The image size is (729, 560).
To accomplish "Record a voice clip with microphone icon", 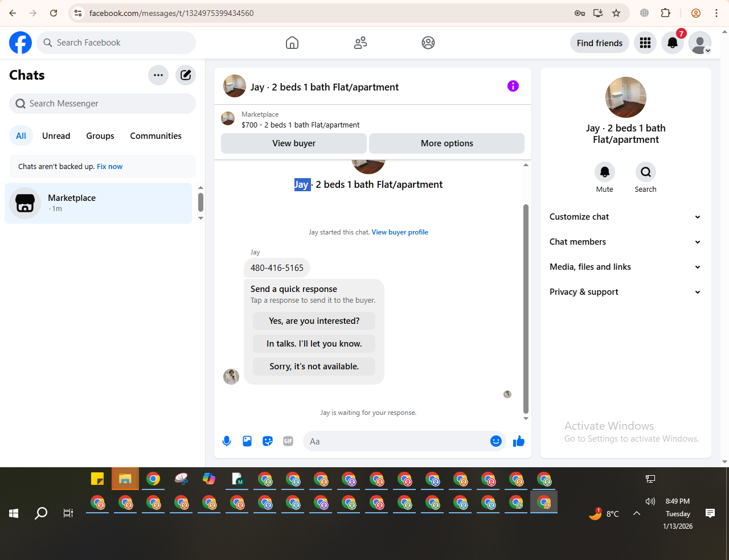I will (227, 441).
